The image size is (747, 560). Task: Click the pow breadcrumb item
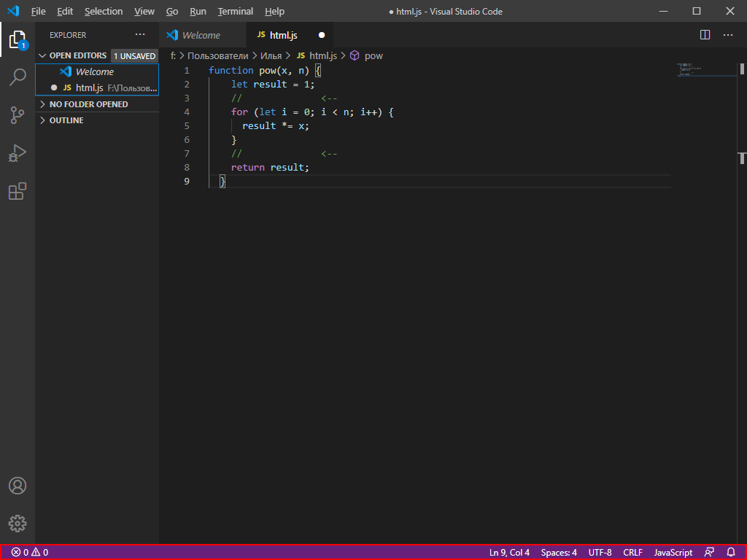[x=372, y=55]
